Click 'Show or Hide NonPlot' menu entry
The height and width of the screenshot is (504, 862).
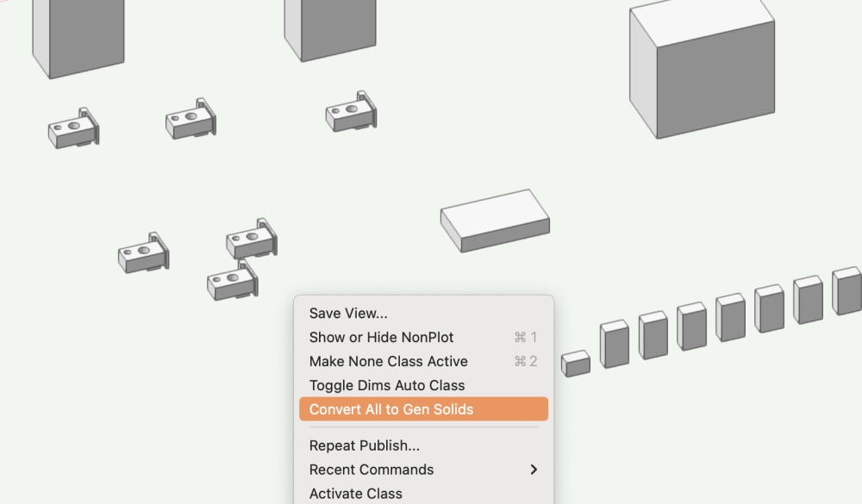[x=383, y=337]
